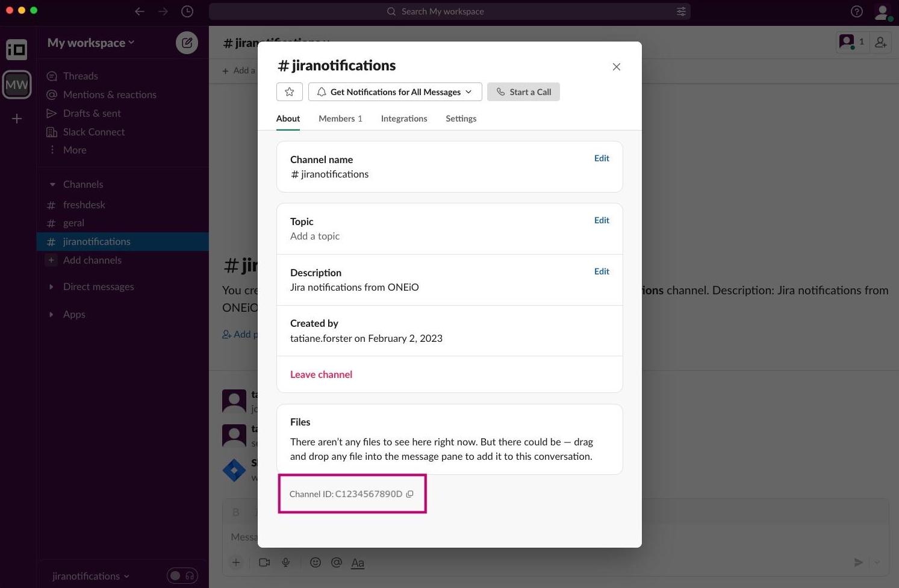899x588 pixels.
Task: Star the jiranotifications channel
Action: pyautogui.click(x=290, y=91)
